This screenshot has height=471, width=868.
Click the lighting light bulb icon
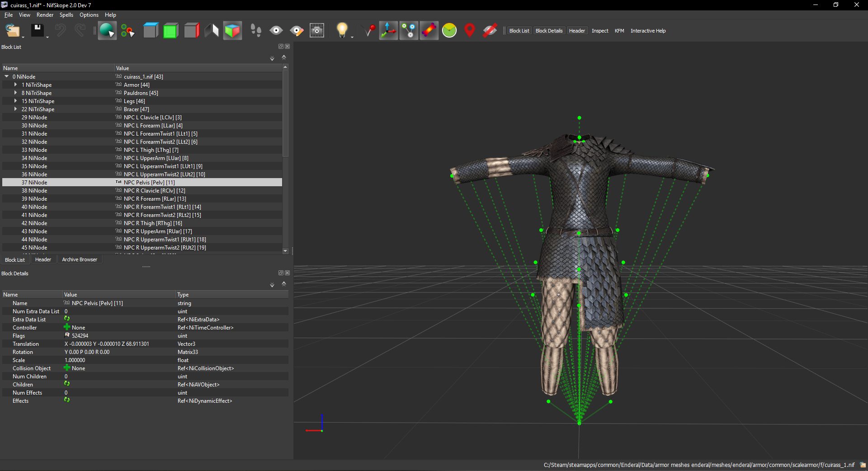[x=342, y=30]
